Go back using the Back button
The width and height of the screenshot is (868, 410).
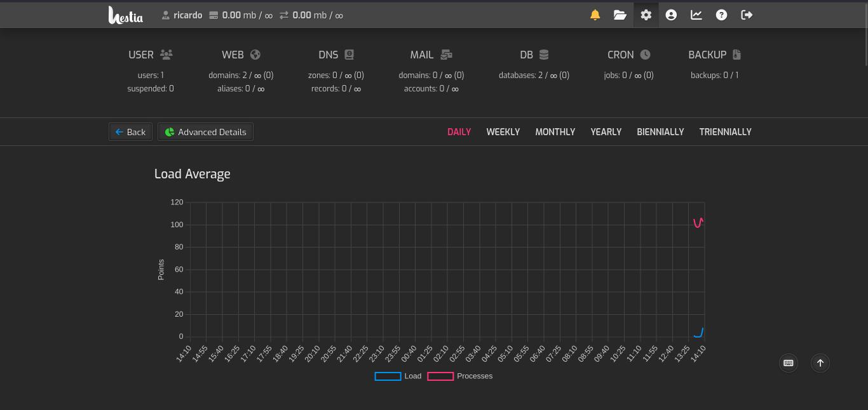tap(130, 132)
